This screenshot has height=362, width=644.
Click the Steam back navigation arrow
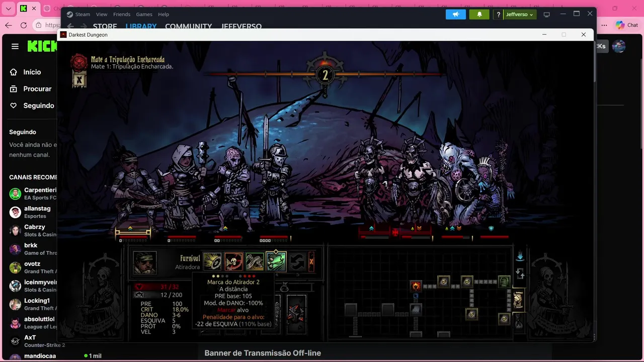click(x=70, y=26)
